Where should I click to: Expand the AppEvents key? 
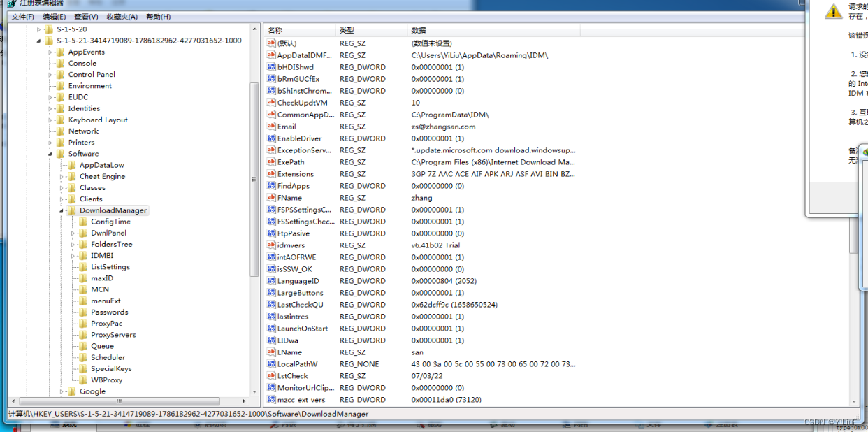[x=50, y=52]
